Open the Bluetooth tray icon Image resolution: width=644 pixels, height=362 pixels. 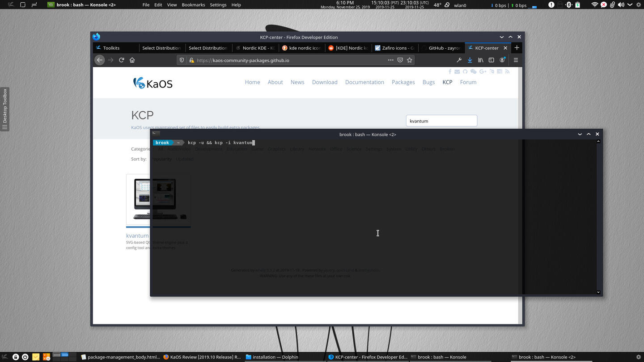pos(569,5)
